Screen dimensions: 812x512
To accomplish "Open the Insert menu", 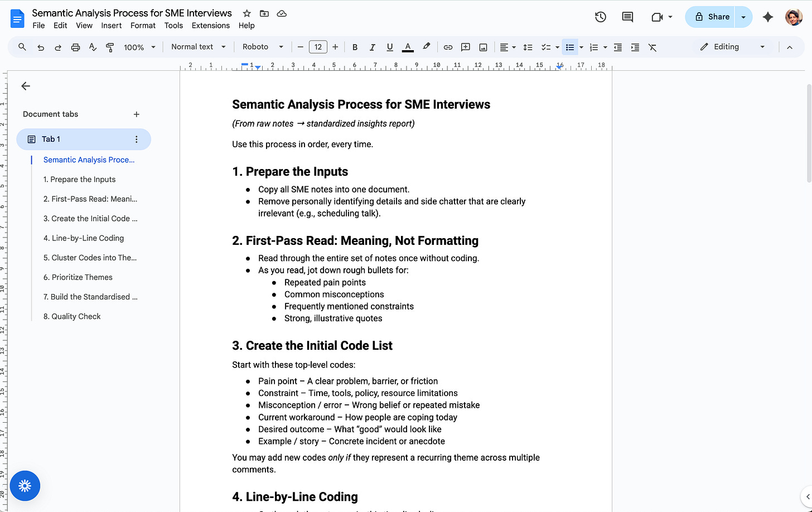I will [112, 26].
